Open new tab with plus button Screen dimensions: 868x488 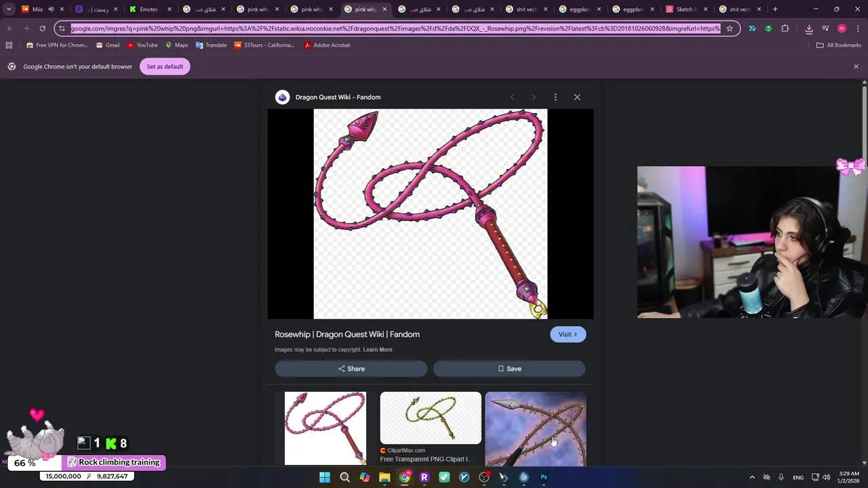[x=775, y=9]
